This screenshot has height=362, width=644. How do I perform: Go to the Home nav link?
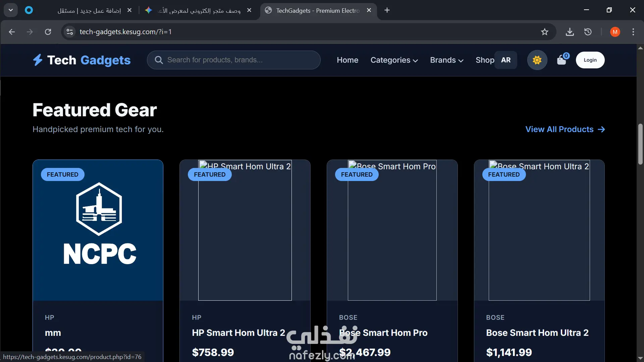tap(347, 60)
